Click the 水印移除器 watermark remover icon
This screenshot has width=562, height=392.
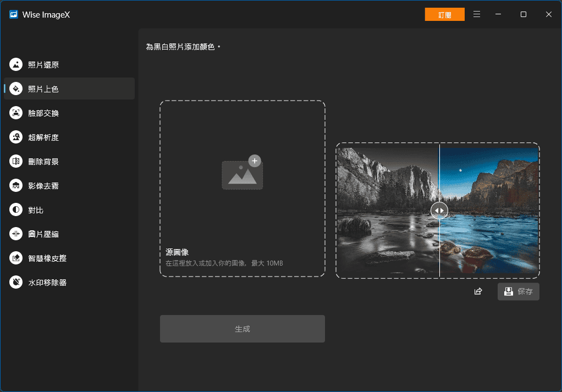16,282
